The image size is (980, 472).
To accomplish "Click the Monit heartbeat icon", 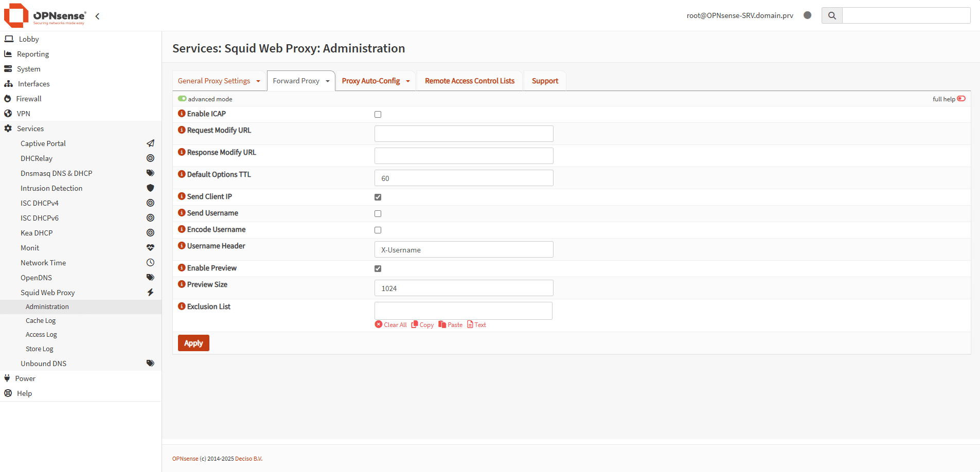I will [x=150, y=248].
